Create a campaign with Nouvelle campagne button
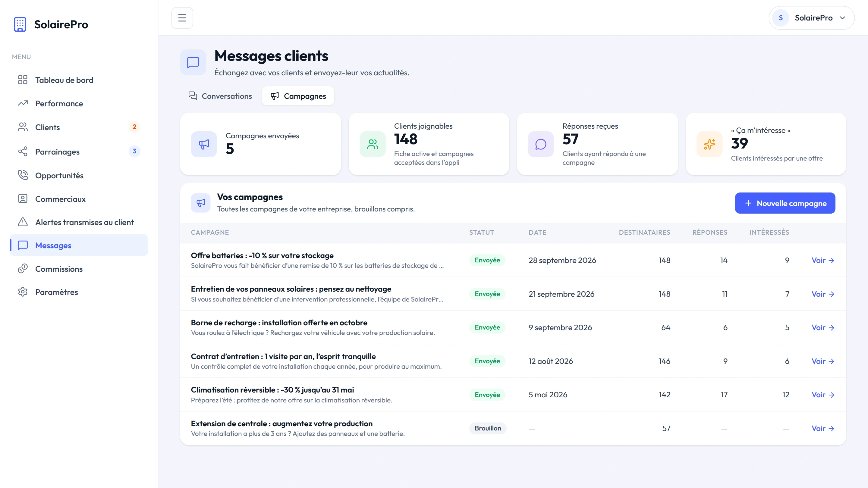Image resolution: width=868 pixels, height=488 pixels. tap(785, 203)
